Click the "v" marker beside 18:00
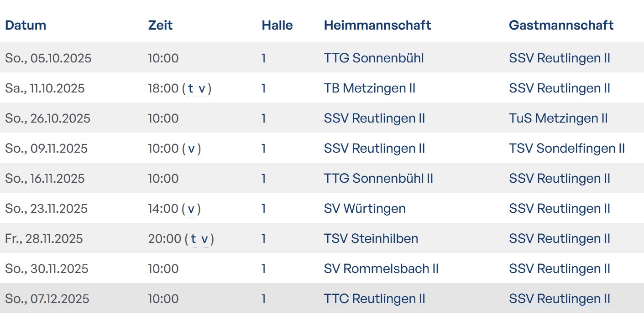Image resolution: width=644 pixels, height=314 pixels. [201, 88]
